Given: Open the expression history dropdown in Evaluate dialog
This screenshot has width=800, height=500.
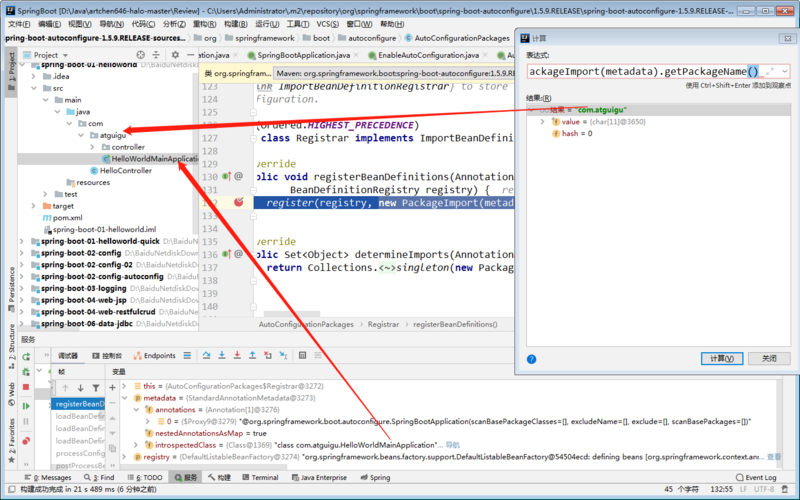Looking at the screenshot, I should click(785, 71).
